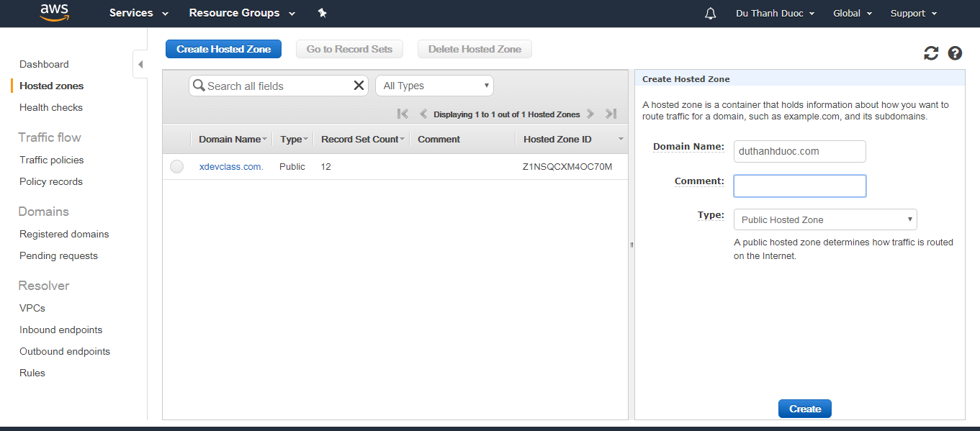Pin shortcuts with the pushpin icon
Screen dimensions: 980x431
tap(322, 13)
